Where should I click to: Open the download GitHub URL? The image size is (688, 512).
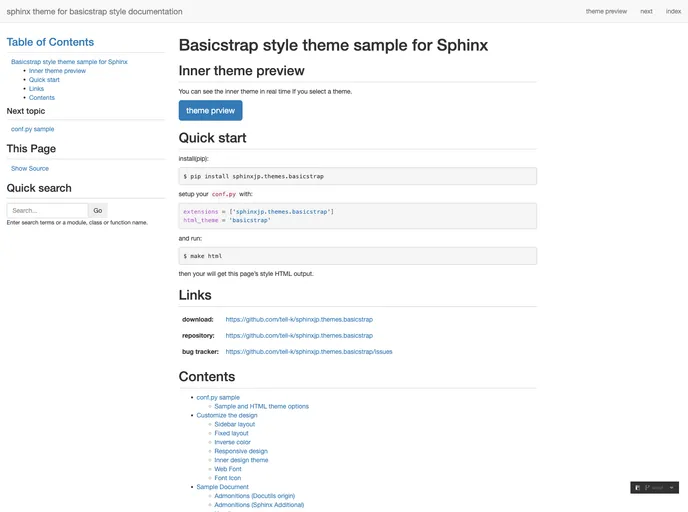coord(299,319)
